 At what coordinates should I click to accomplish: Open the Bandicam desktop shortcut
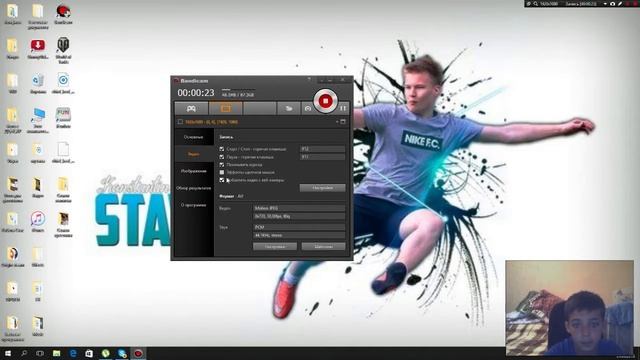(x=63, y=14)
